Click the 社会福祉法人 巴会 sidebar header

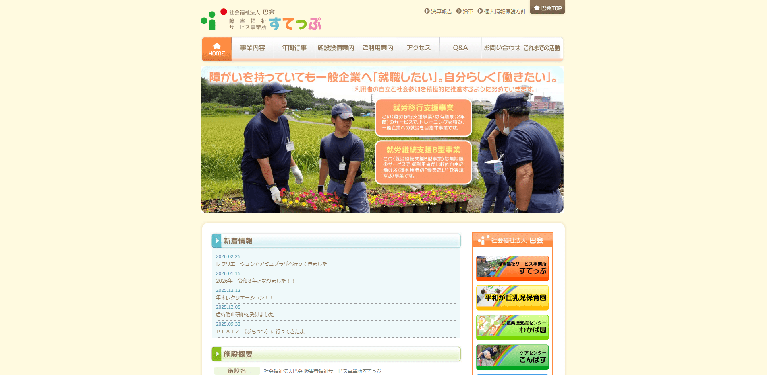coord(512,240)
